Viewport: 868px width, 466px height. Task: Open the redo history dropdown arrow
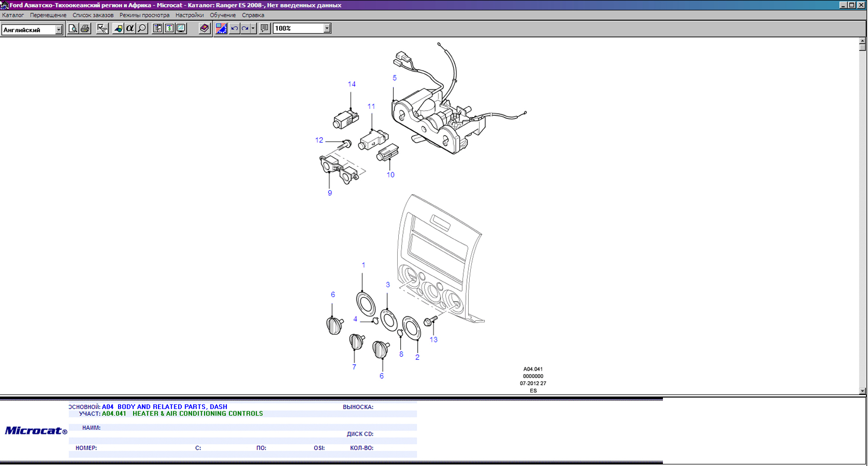click(x=253, y=28)
